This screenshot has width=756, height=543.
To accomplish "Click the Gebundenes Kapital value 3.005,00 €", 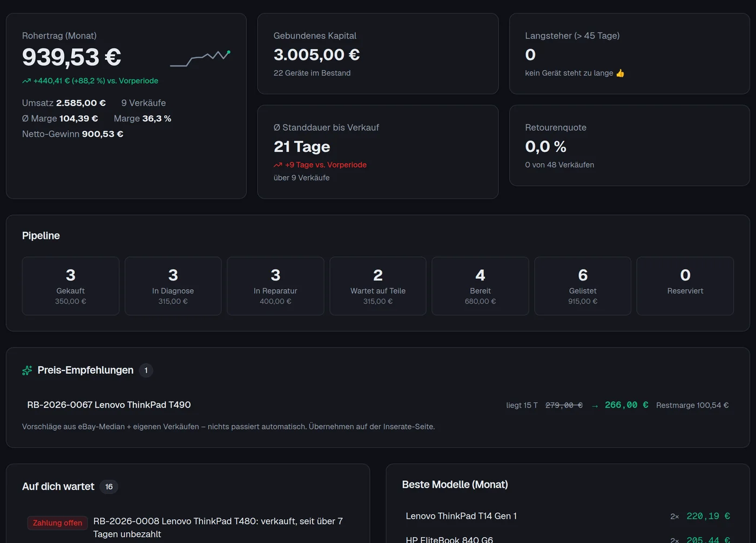I will 316,55.
